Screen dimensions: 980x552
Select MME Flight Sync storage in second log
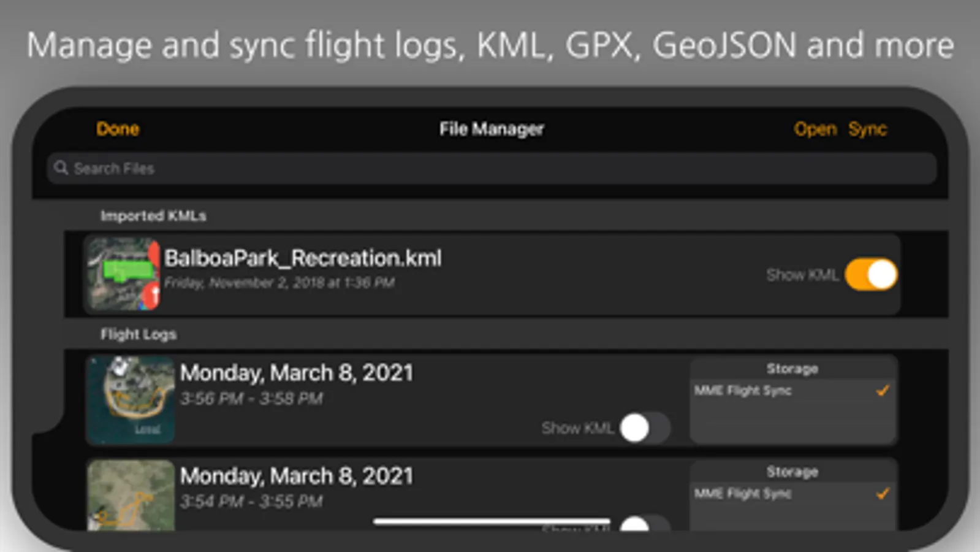click(743, 494)
